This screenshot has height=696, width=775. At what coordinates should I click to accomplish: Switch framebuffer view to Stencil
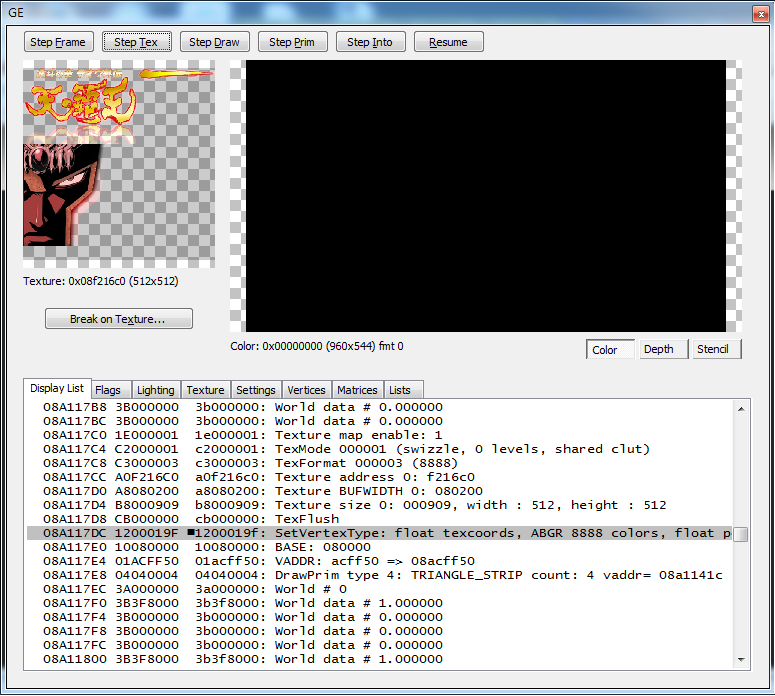712,350
